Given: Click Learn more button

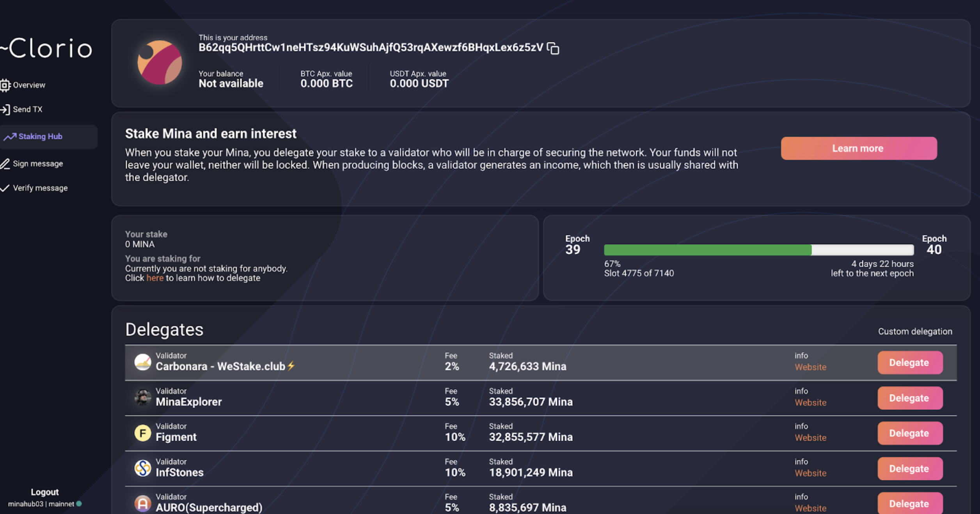Looking at the screenshot, I should (x=857, y=148).
